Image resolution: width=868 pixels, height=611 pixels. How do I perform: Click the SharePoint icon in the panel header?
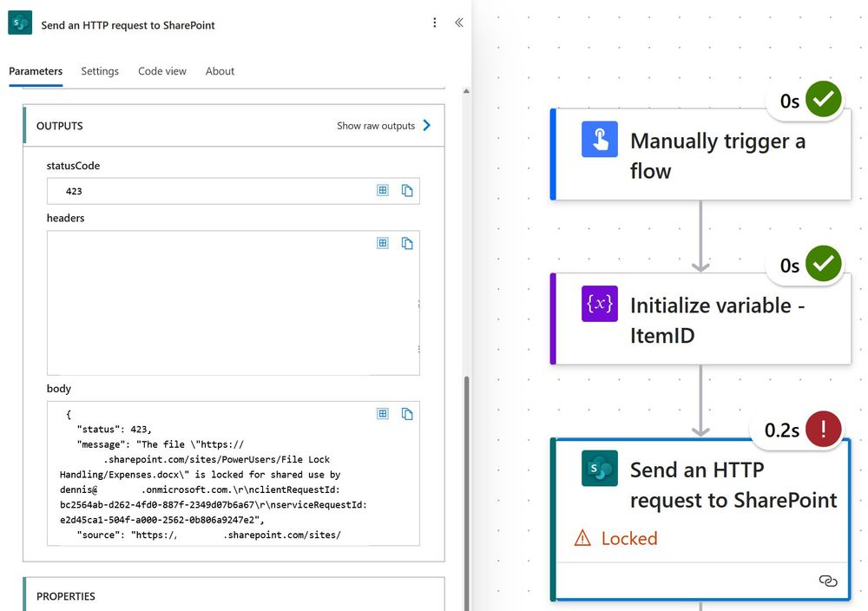pos(20,23)
